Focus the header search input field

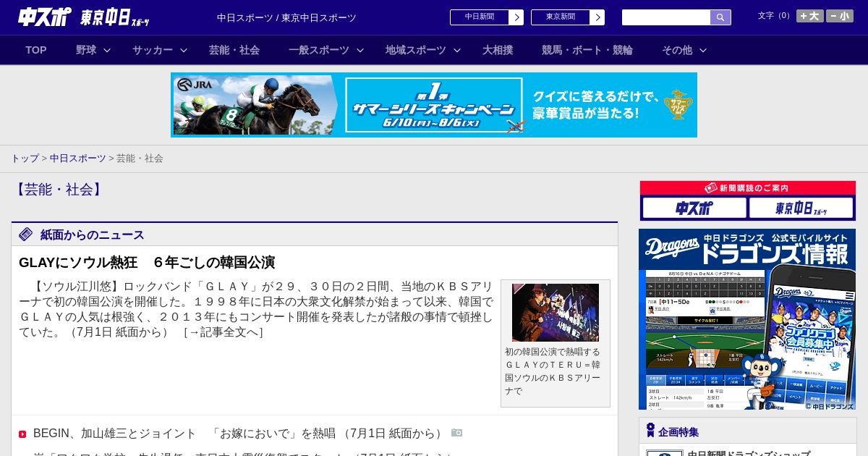(x=666, y=17)
